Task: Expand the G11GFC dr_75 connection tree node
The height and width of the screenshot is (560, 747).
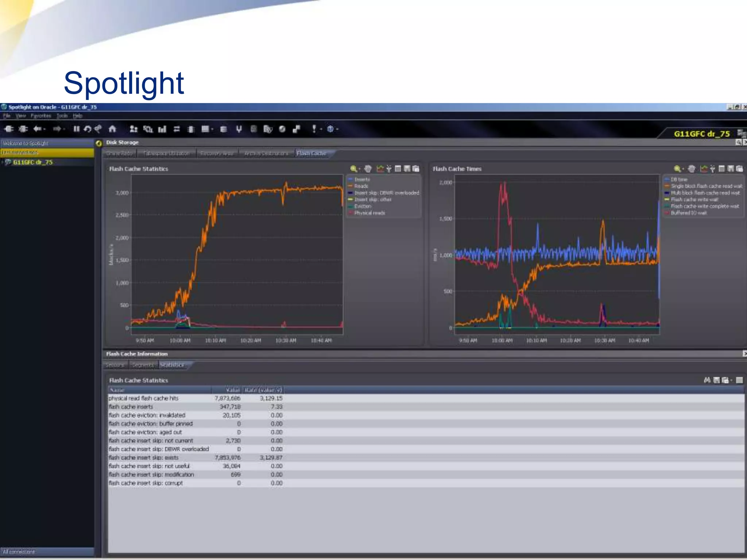Action: [3, 162]
